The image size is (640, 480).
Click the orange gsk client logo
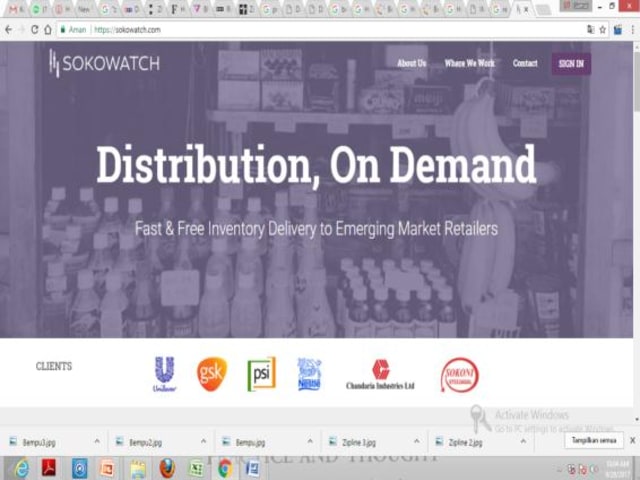(212, 374)
